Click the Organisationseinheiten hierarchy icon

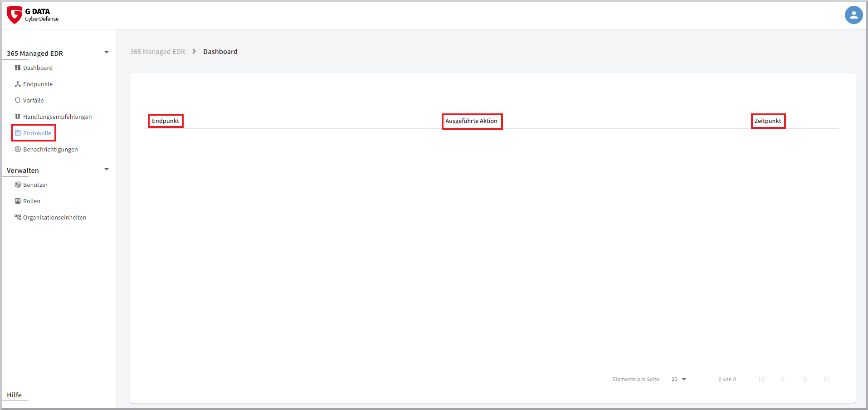click(x=18, y=217)
